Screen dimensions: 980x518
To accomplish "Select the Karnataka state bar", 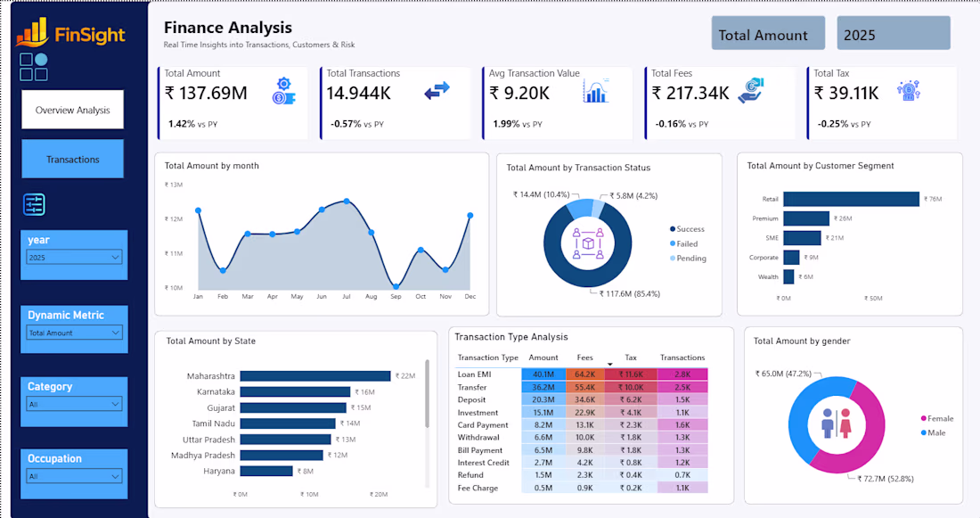I will (x=295, y=391).
